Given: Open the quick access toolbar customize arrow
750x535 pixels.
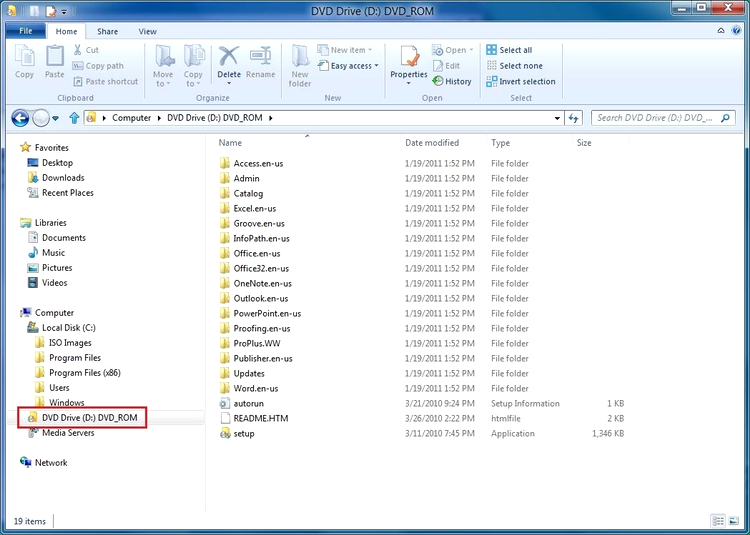Looking at the screenshot, I should 64,11.
